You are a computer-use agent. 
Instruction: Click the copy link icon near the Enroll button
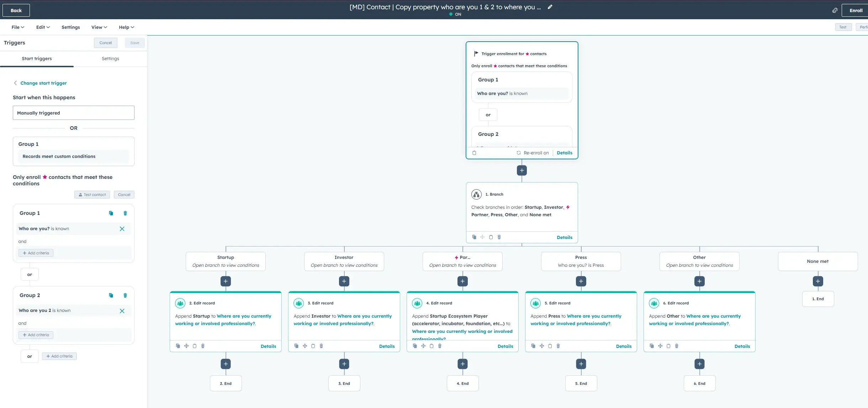[835, 10]
